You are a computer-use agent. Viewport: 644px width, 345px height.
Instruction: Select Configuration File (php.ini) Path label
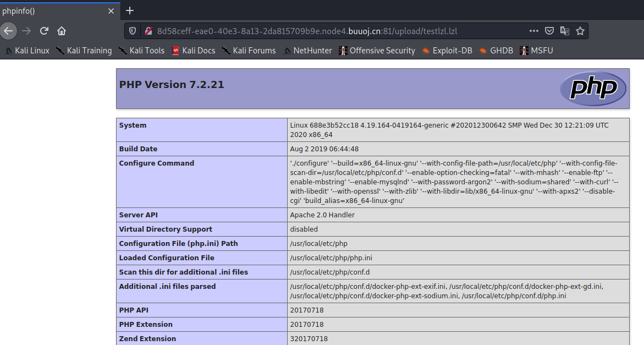(178, 244)
